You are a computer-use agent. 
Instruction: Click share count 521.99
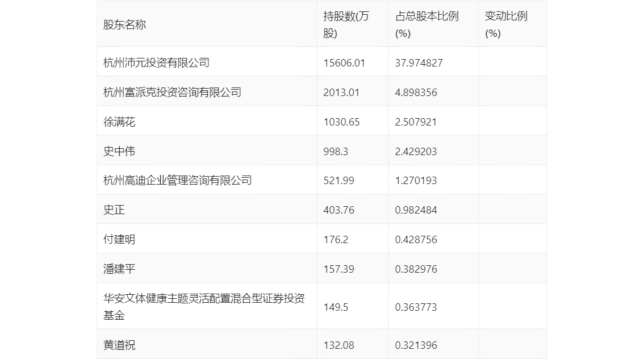338,180
